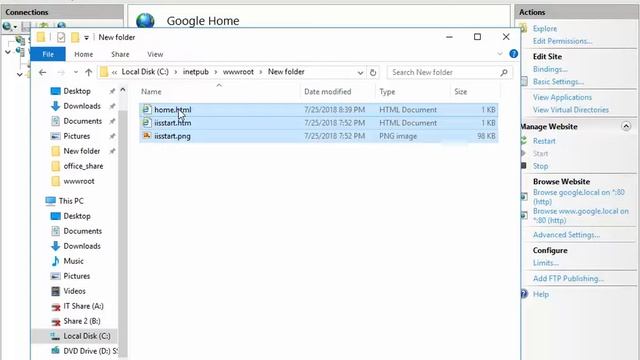Open New folder in navigation pane

point(82,151)
